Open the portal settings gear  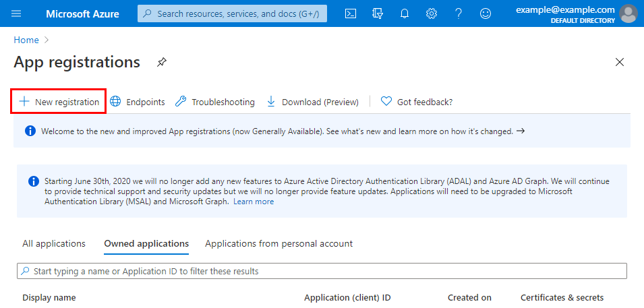click(x=432, y=13)
